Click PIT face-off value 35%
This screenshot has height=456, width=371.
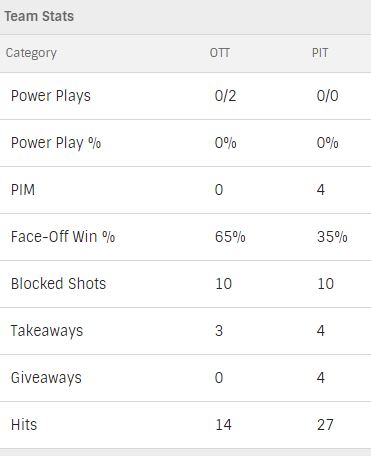[332, 237]
